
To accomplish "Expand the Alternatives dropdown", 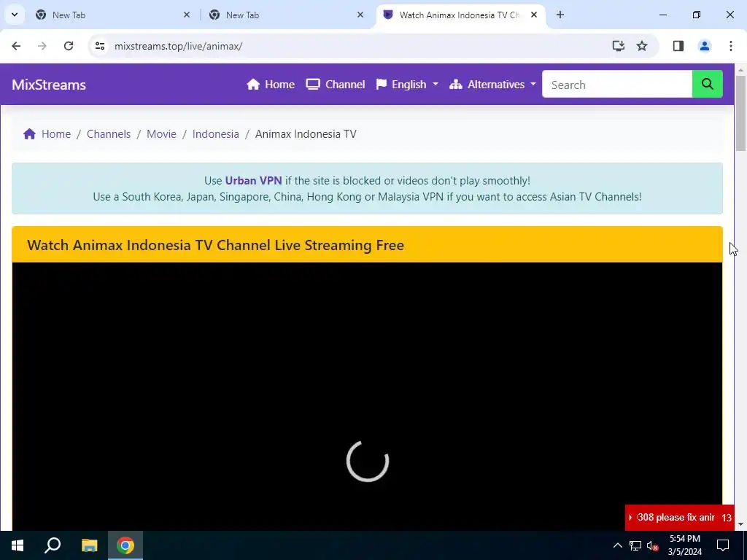I will (492, 85).
